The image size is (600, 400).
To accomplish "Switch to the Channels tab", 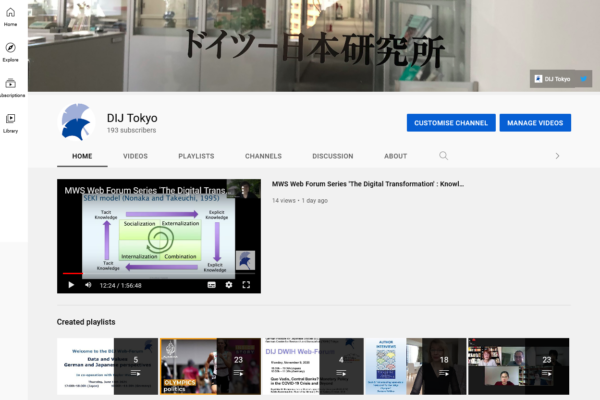I will [263, 156].
